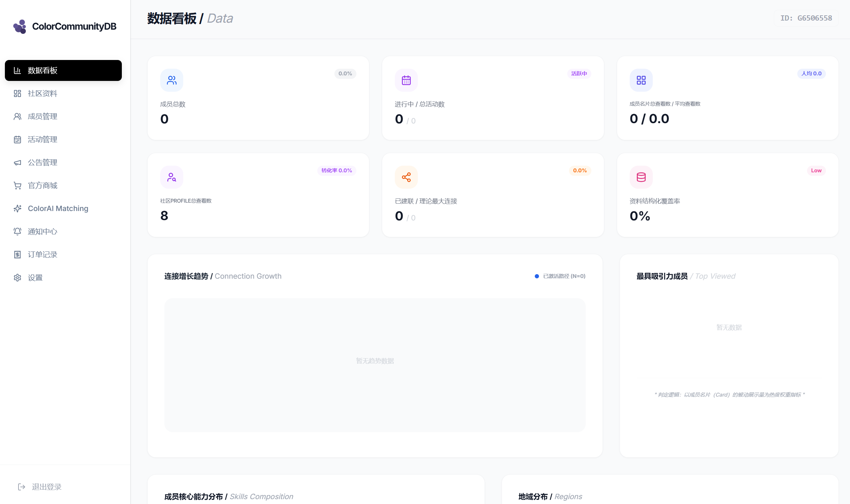This screenshot has height=504, width=850.
Task: Click the 设置 gear icon
Action: [x=17, y=277]
